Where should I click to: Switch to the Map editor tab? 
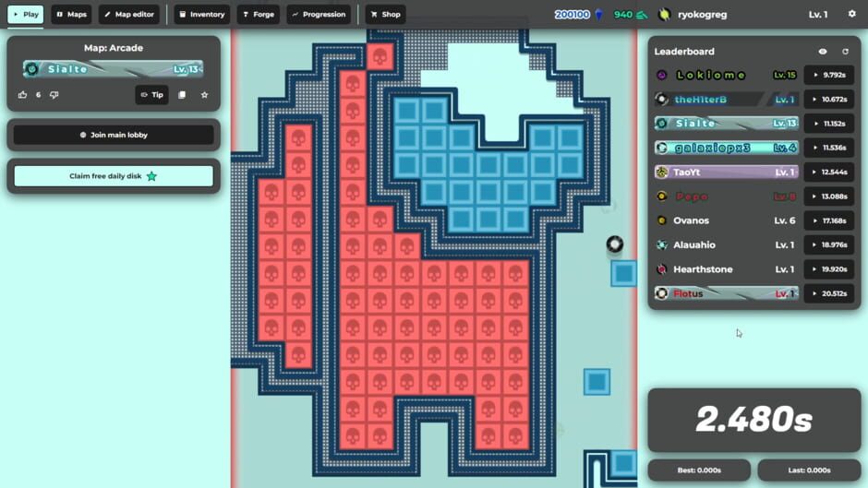click(128, 15)
